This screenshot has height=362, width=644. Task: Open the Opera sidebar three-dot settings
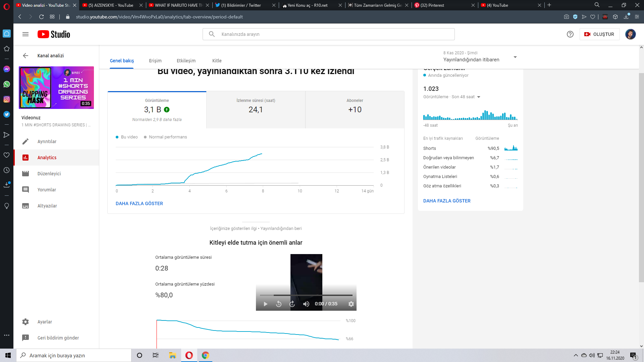click(x=7, y=335)
